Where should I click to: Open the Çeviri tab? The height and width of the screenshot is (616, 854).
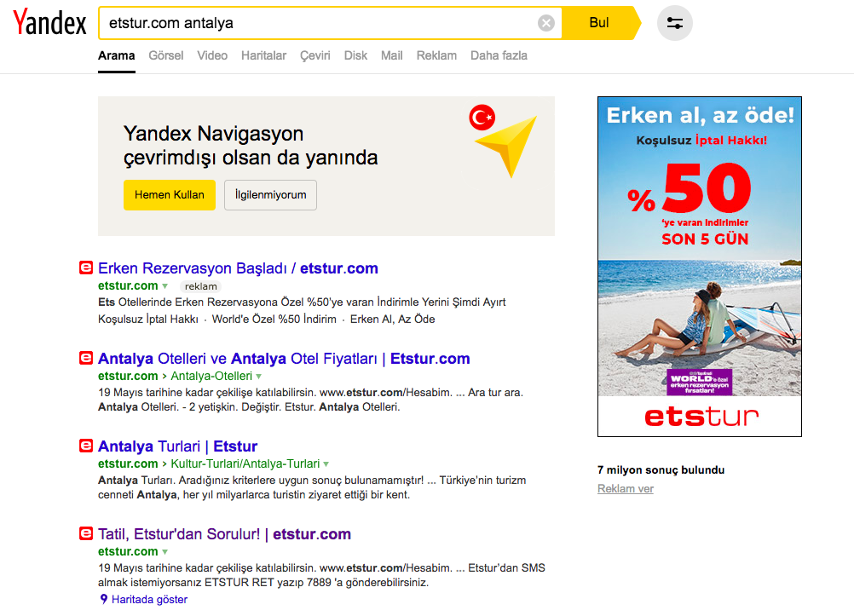coord(315,55)
